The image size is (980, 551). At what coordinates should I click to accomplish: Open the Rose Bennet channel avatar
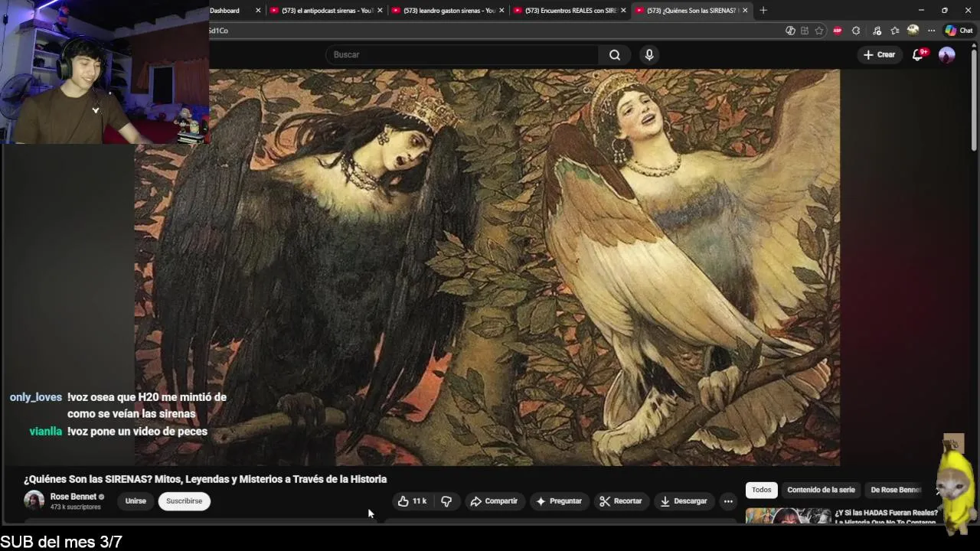click(34, 500)
